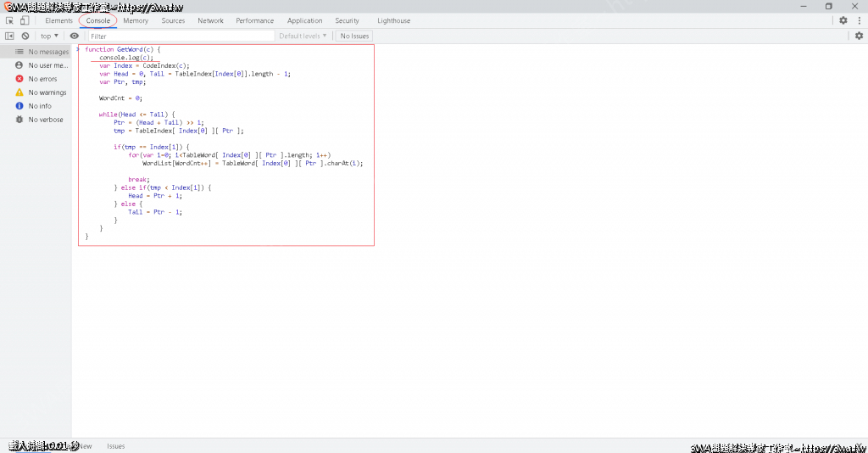Activate the inspect element picker icon
The image size is (868, 453).
10,20
